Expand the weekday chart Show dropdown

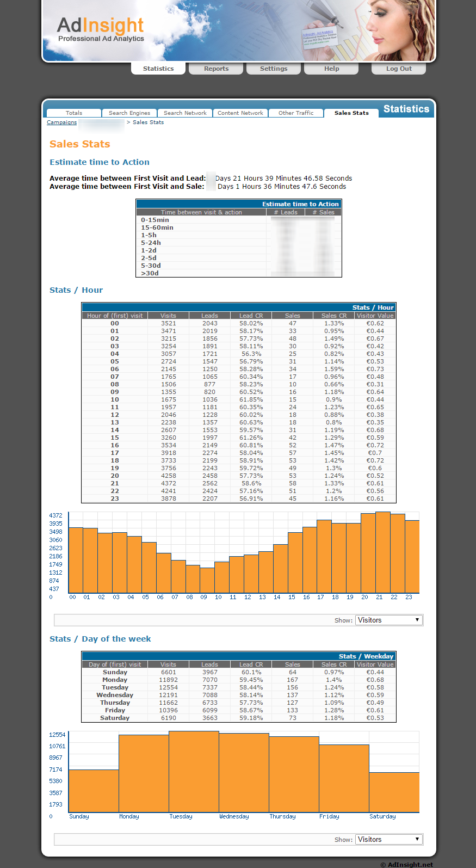pos(389,840)
